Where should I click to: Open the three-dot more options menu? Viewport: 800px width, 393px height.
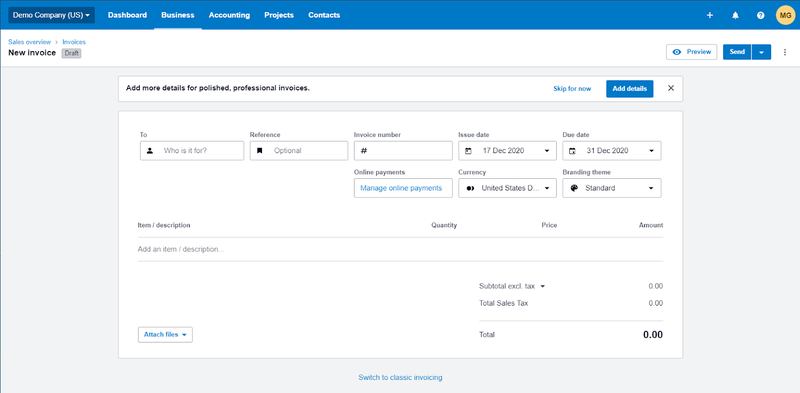coord(785,52)
